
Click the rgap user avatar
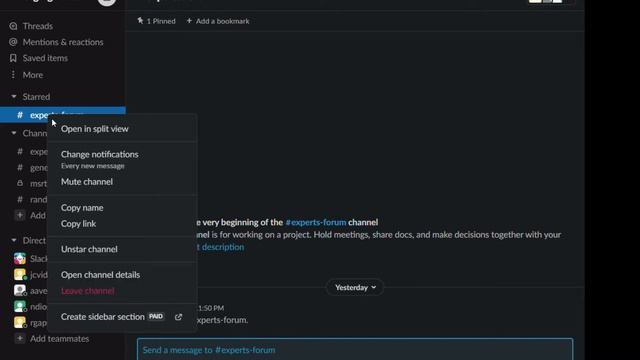tap(20, 322)
